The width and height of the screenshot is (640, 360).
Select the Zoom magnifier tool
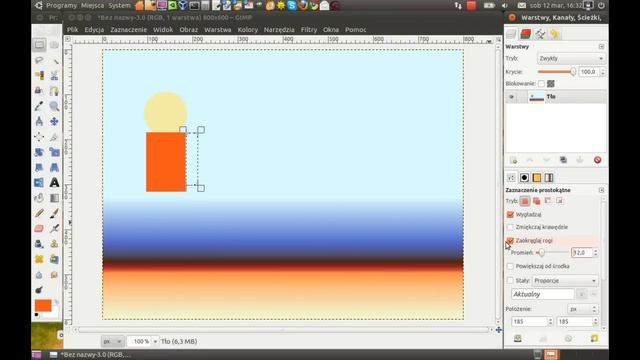54,106
